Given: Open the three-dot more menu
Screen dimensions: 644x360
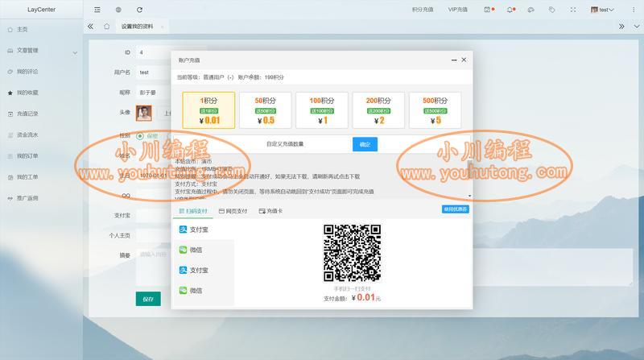Looking at the screenshot, I should click(x=634, y=10).
